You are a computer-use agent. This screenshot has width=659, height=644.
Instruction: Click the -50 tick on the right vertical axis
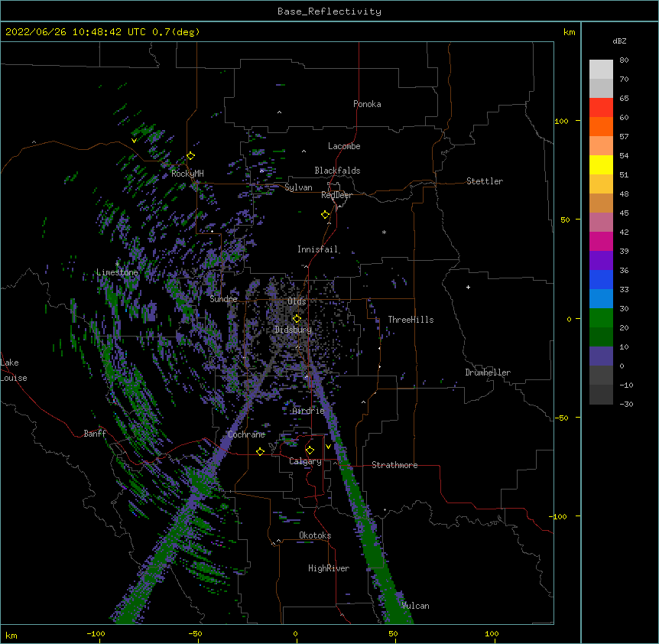(561, 418)
